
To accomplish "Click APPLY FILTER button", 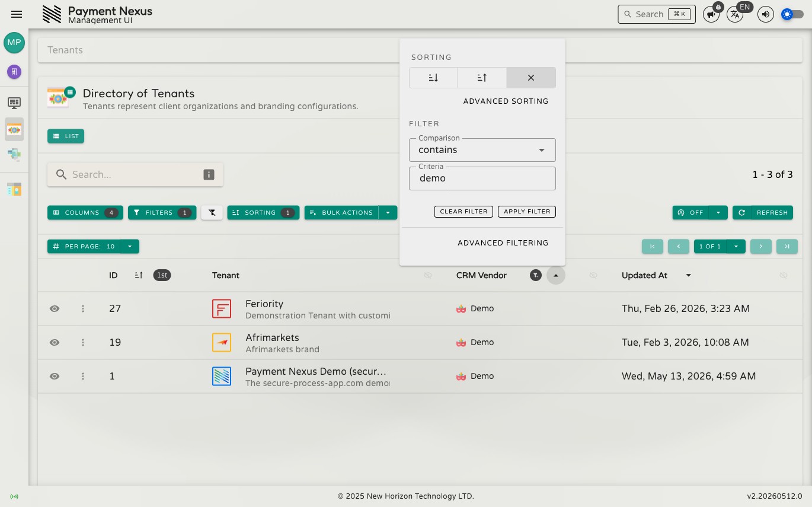I will tap(527, 212).
